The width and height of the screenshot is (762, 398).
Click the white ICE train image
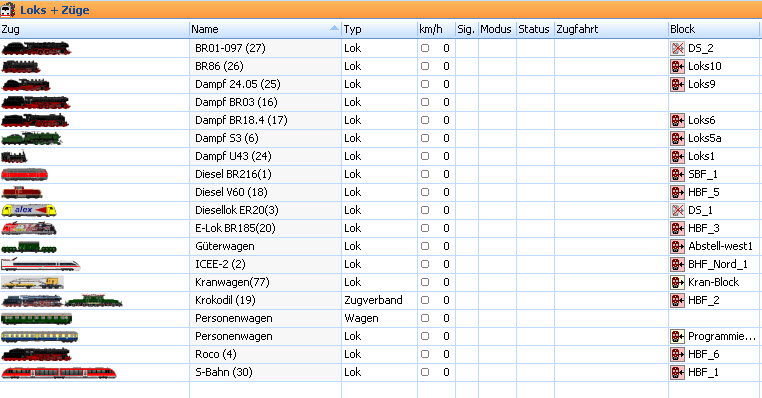40,264
